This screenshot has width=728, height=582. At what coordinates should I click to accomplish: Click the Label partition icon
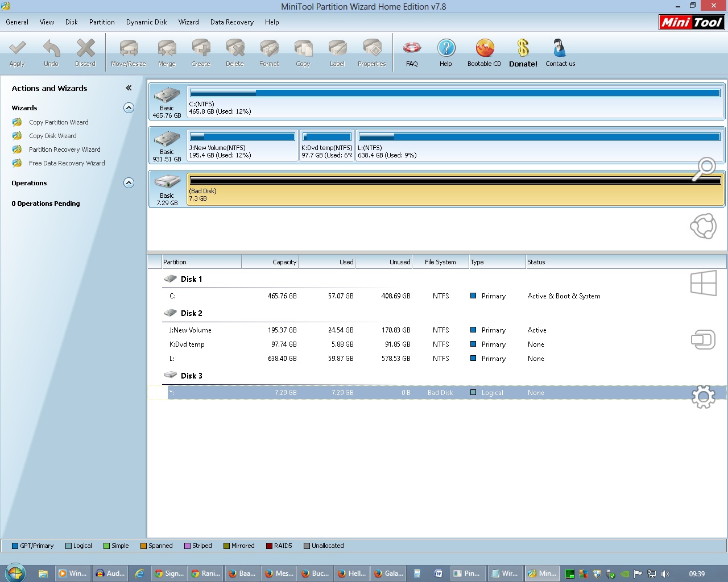337,48
